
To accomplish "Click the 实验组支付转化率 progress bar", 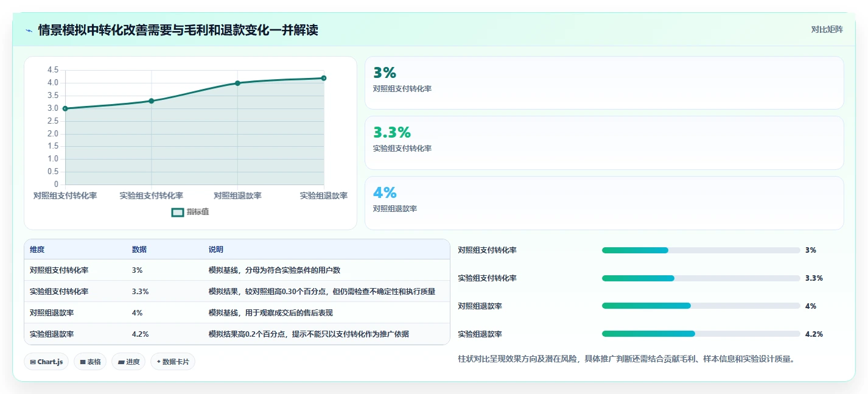I will pos(701,278).
